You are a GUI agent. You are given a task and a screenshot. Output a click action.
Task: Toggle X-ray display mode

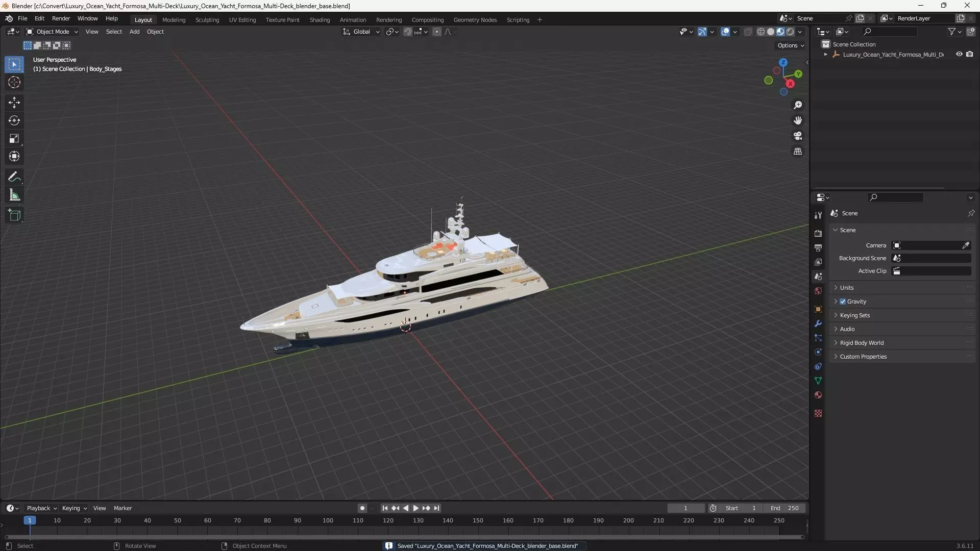pyautogui.click(x=748, y=32)
